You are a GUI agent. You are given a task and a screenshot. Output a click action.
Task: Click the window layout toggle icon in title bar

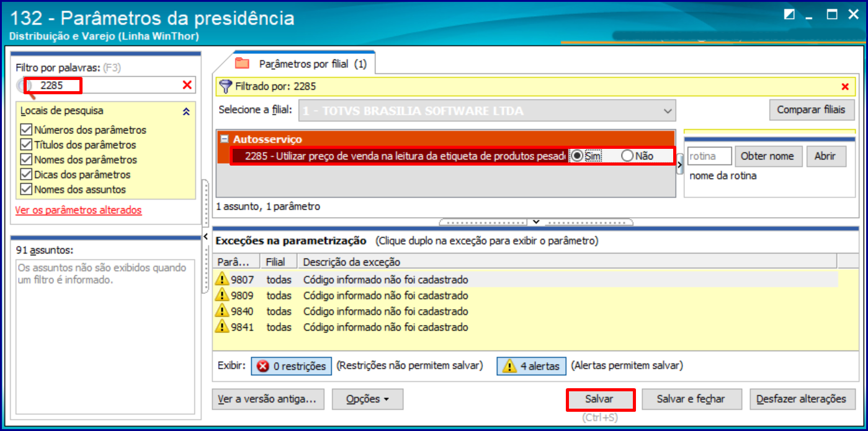pos(789,15)
